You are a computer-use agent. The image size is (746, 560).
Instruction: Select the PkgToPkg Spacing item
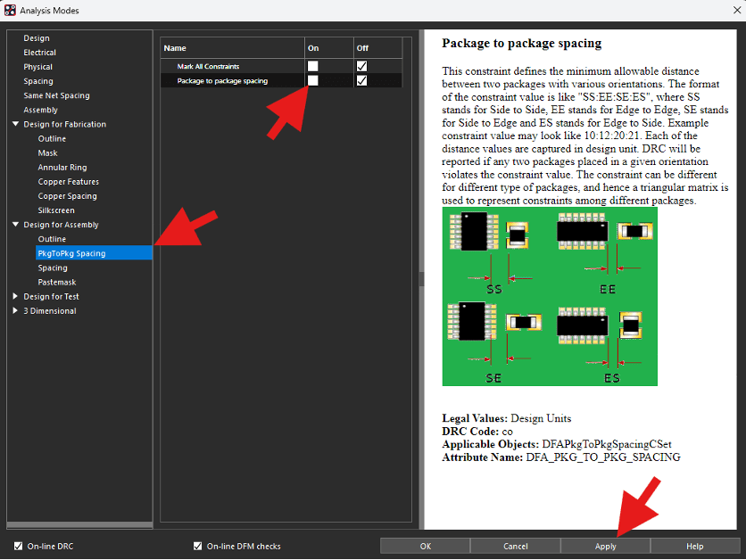coord(94,253)
